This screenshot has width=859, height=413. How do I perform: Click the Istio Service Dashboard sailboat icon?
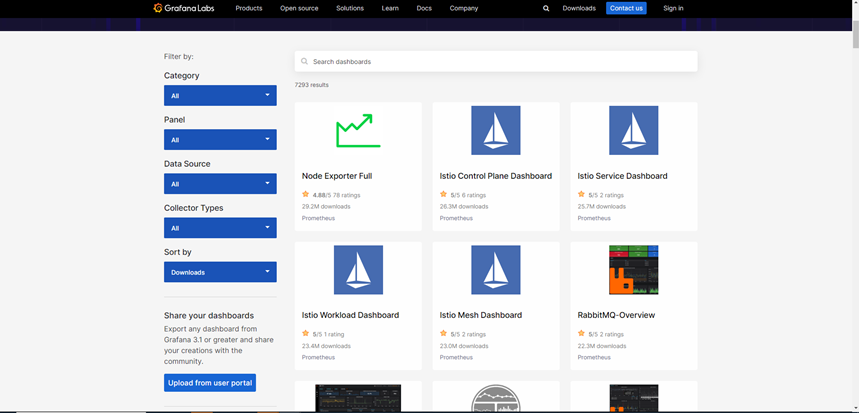tap(634, 130)
